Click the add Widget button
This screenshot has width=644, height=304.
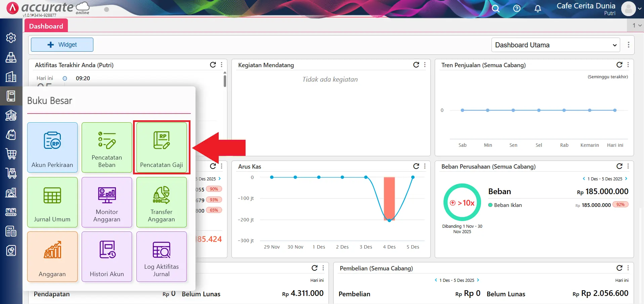pyautogui.click(x=62, y=45)
